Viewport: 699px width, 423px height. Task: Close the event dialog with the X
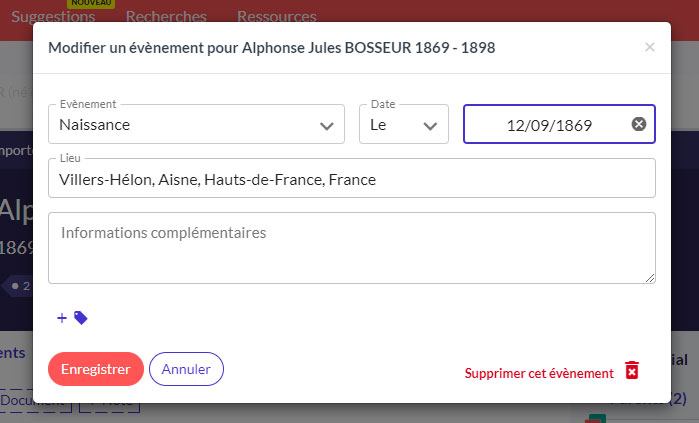[x=650, y=47]
